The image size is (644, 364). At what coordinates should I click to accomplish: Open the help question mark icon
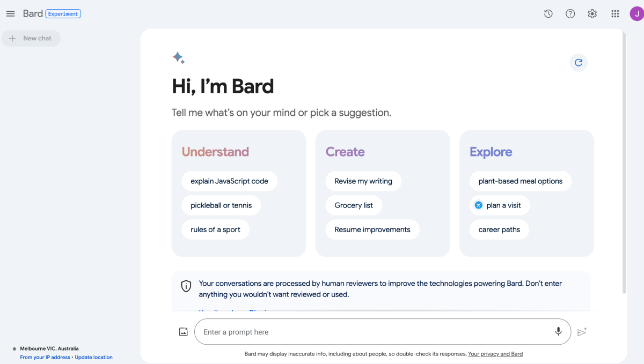570,14
